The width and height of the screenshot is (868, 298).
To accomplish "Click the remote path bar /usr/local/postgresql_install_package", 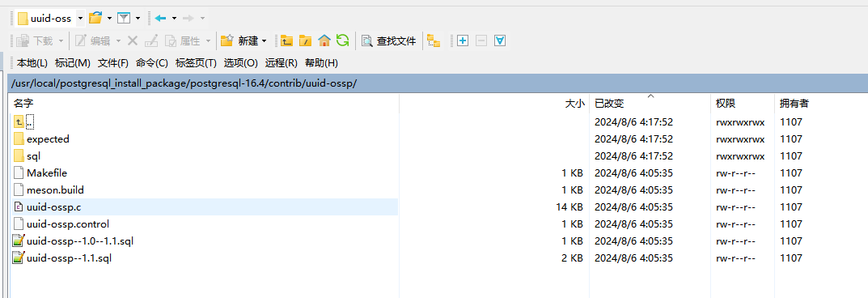I will [438, 83].
